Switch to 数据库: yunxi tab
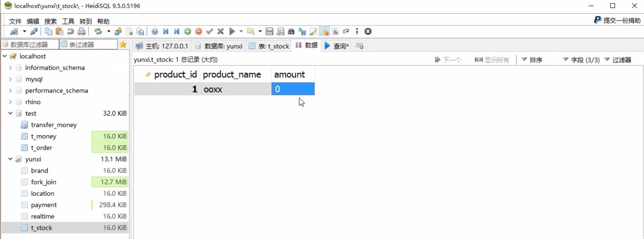 pyautogui.click(x=219, y=46)
